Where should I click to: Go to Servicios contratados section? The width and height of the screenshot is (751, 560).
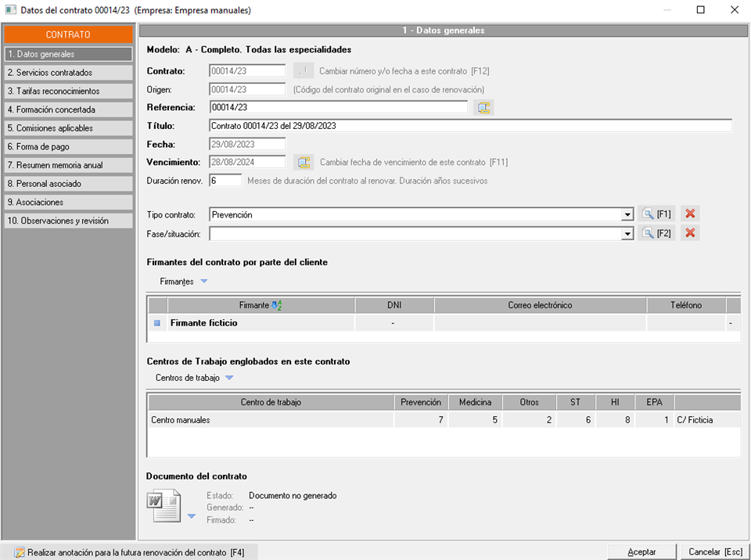(67, 73)
